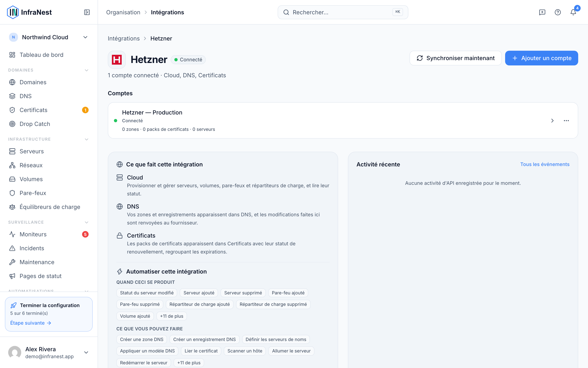Click the Moniteurs activity icon
This screenshot has height=368, width=588.
12,234
